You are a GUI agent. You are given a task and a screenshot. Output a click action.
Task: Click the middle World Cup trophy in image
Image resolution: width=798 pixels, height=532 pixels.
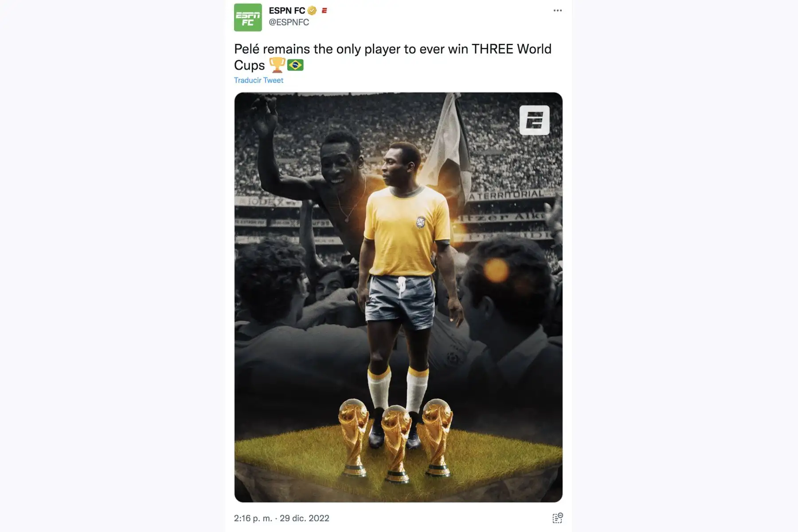point(396,444)
